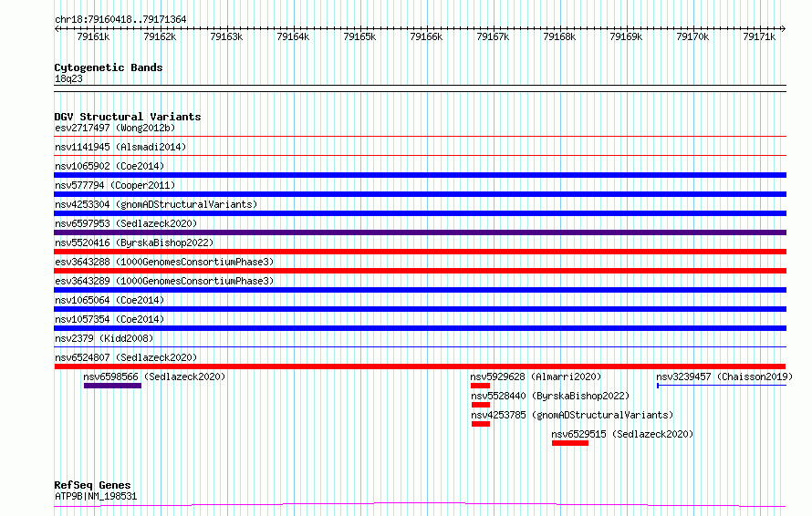Click the nsv1057354 (Coe2014) label
812x516 pixels.
pos(109,319)
